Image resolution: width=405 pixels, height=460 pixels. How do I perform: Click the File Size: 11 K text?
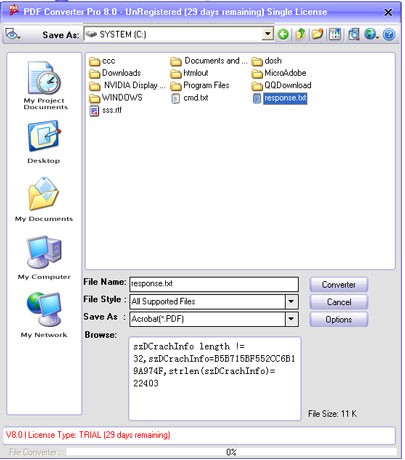point(332,414)
